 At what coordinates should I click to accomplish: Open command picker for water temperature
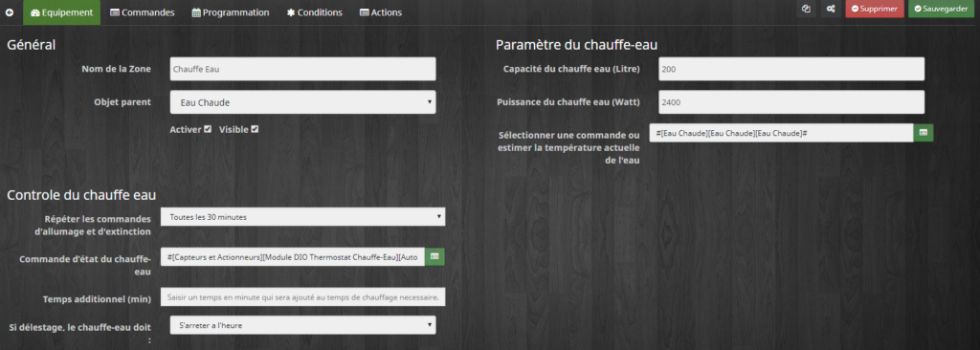tap(924, 133)
